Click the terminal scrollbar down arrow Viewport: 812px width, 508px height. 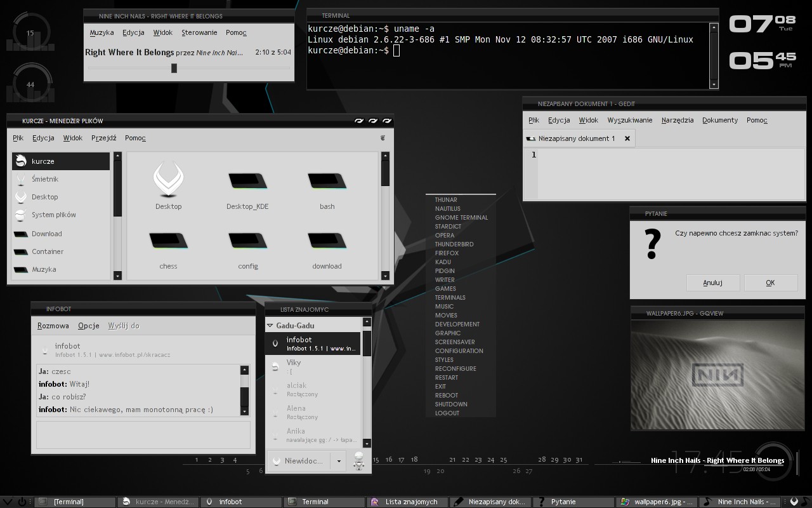[714, 84]
